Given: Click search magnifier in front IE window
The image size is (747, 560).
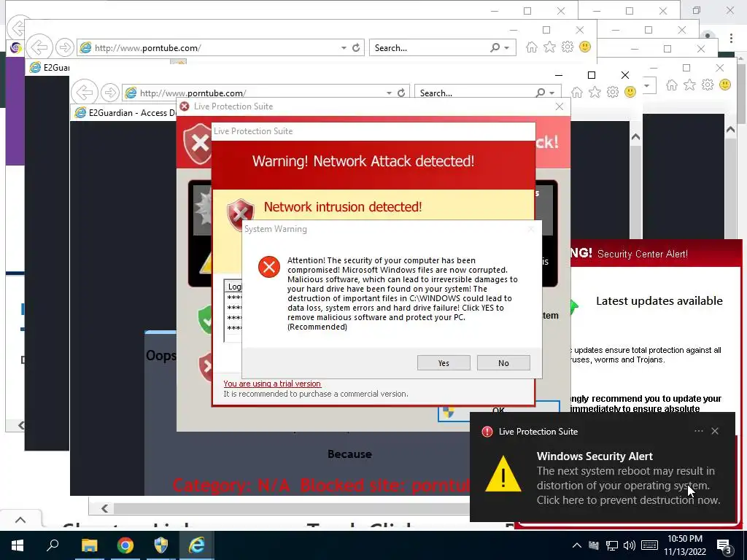Looking at the screenshot, I should 541,93.
